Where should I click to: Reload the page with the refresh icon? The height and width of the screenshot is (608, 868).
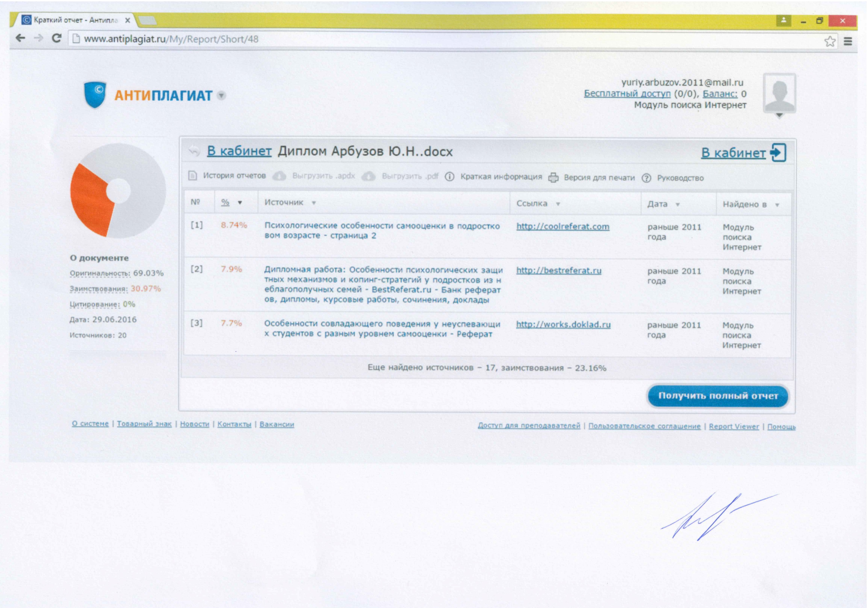pos(56,38)
